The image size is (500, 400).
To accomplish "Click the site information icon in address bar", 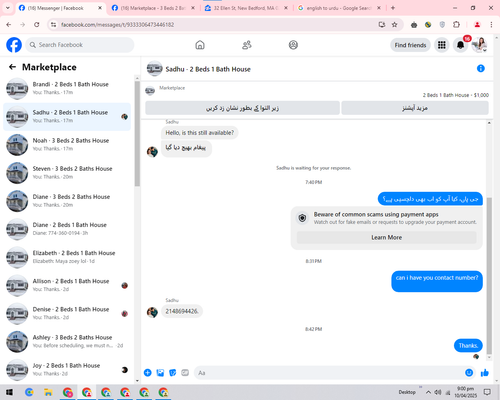I will 54,24.
